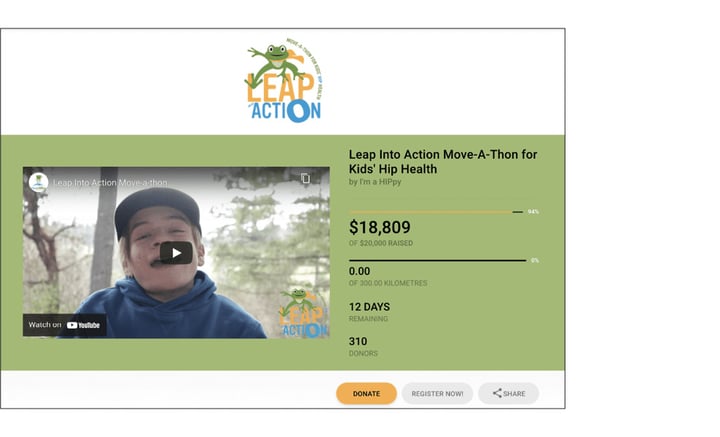Click Watch on YouTube

(x=64, y=325)
